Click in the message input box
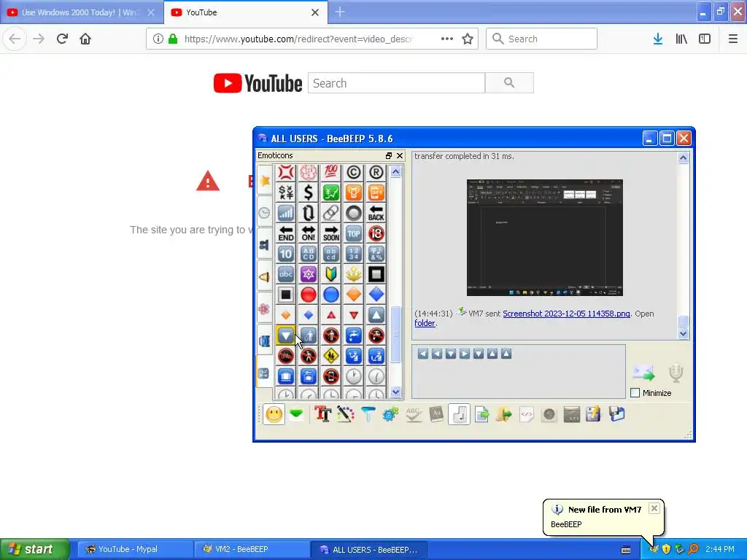Image resolution: width=747 pixels, height=560 pixels. 519,371
